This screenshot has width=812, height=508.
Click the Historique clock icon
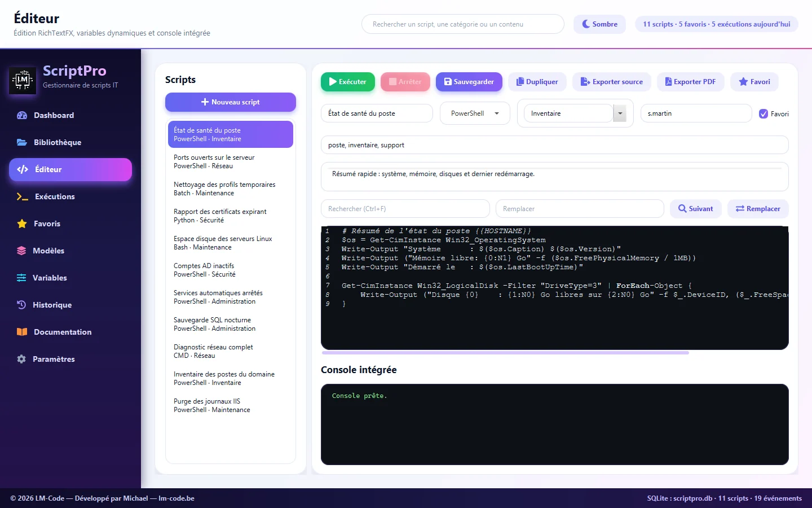tap(21, 305)
